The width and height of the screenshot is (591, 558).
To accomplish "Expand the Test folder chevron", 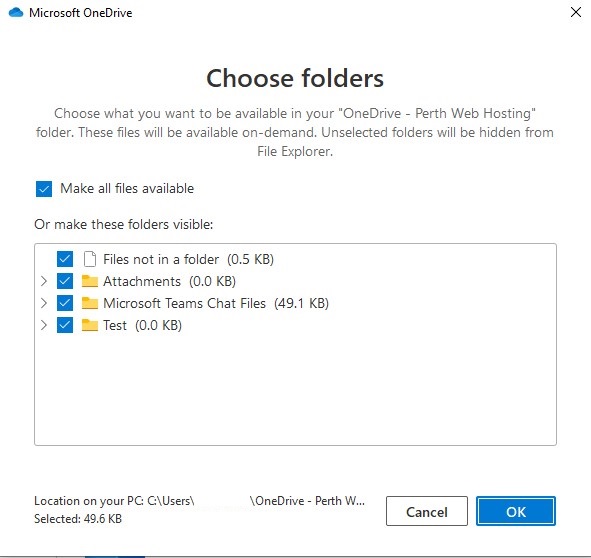I will click(44, 325).
